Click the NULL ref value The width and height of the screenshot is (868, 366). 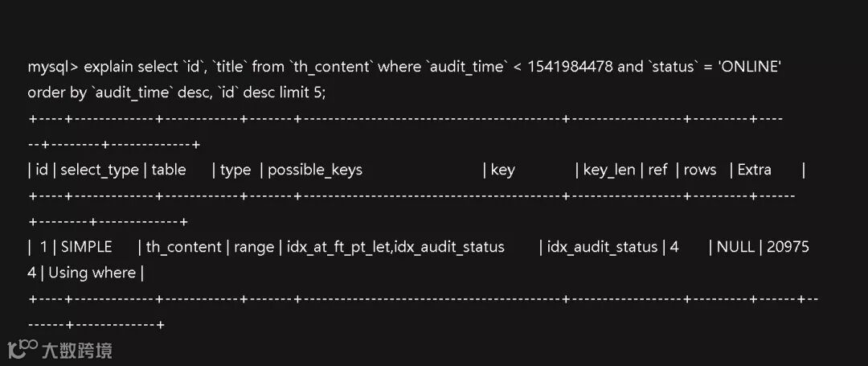[x=735, y=247]
